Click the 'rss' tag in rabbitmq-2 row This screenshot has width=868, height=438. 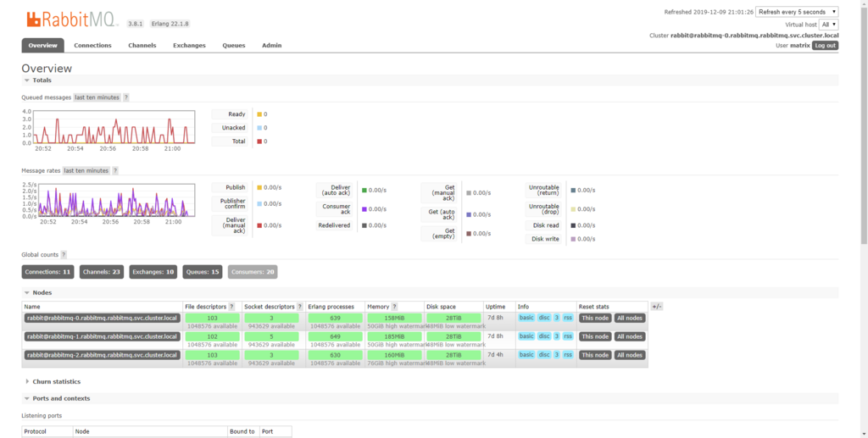[568, 354]
